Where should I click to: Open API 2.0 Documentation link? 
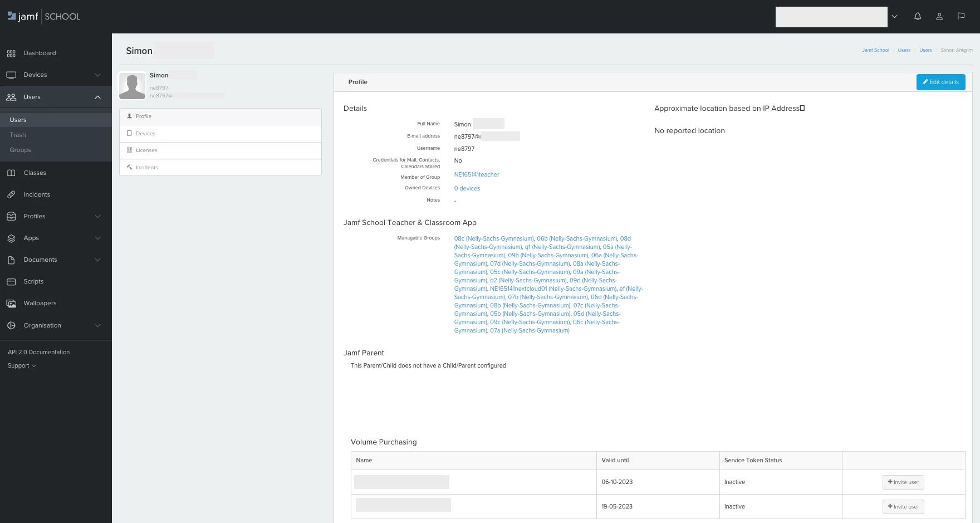click(x=39, y=353)
